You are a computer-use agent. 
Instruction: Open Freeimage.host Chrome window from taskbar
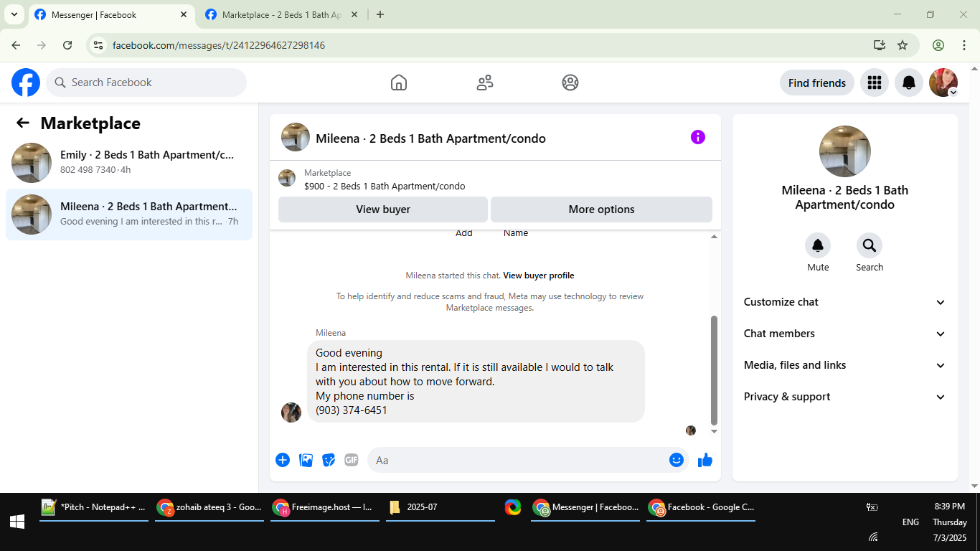click(x=325, y=507)
